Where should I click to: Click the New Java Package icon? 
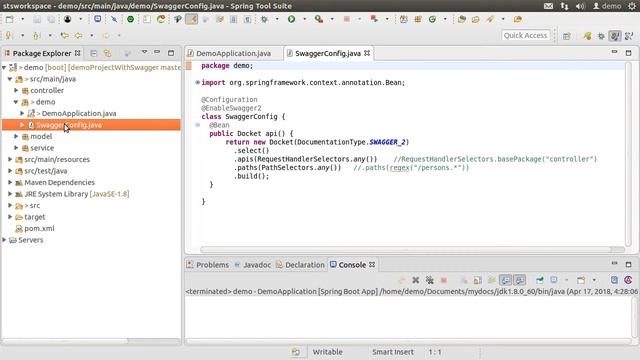point(418,19)
